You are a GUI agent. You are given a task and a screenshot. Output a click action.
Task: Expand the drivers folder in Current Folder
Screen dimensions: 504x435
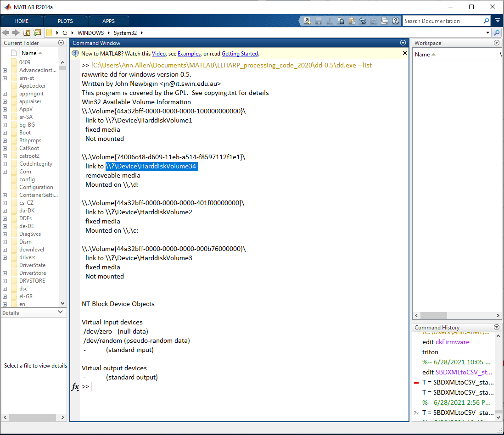coord(4,257)
